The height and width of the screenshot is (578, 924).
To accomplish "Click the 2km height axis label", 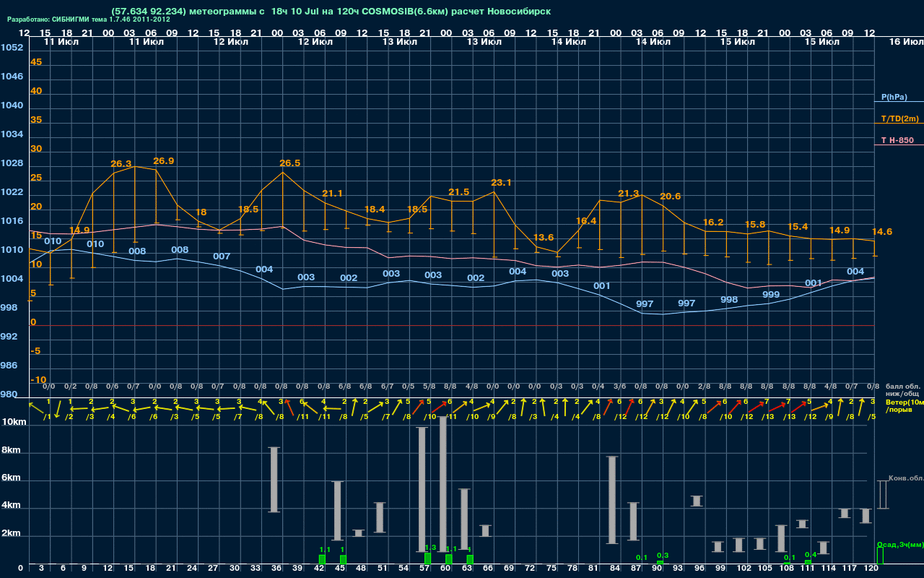I will 10,534.
